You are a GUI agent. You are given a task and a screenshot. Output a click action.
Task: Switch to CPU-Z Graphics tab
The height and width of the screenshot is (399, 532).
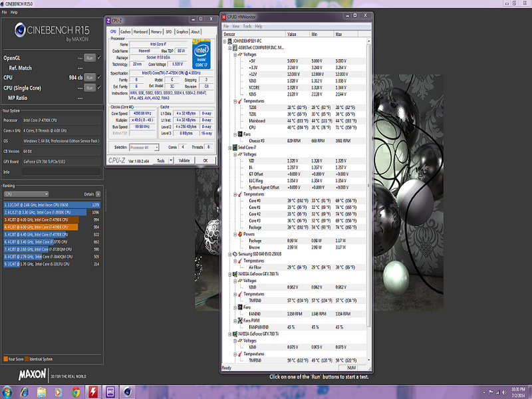pos(182,31)
